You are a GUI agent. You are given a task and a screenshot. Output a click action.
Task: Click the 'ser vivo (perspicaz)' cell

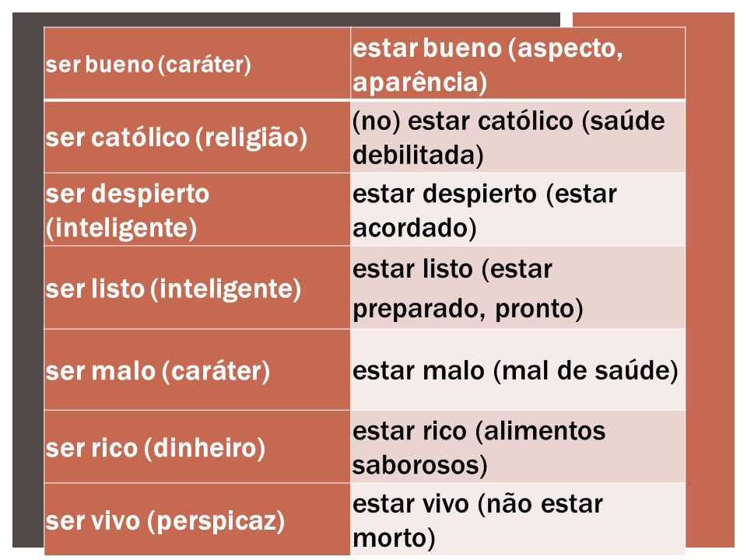[x=197, y=520]
